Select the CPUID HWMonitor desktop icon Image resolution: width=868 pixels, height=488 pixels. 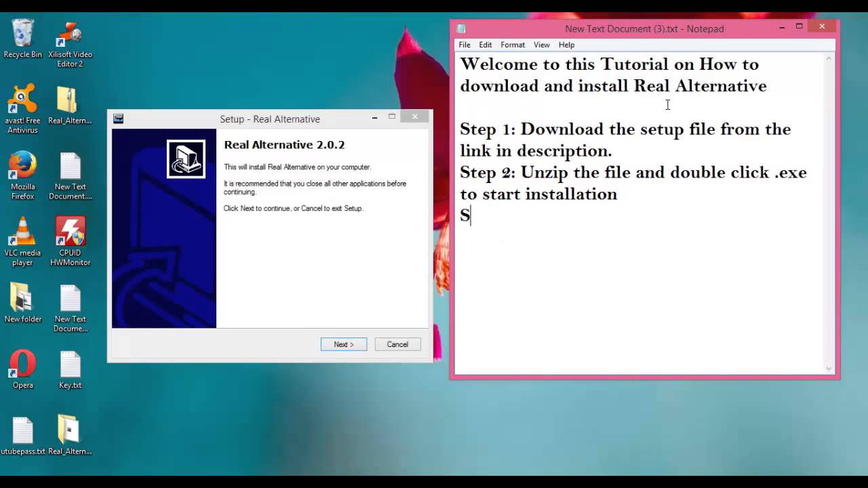[x=70, y=241]
